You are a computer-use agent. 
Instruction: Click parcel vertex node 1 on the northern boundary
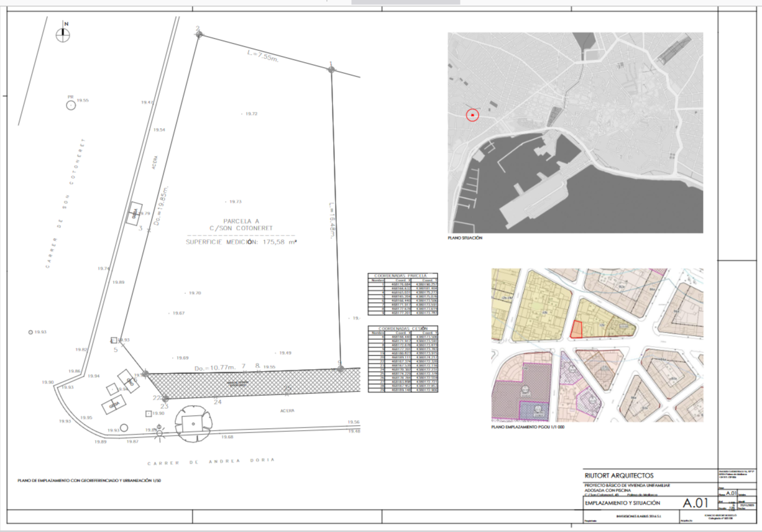click(x=331, y=70)
